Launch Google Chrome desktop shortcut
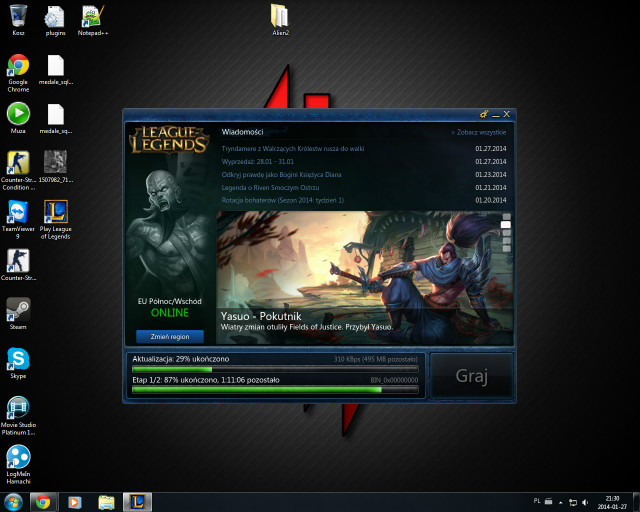Image resolution: width=640 pixels, height=512 pixels. [x=18, y=72]
